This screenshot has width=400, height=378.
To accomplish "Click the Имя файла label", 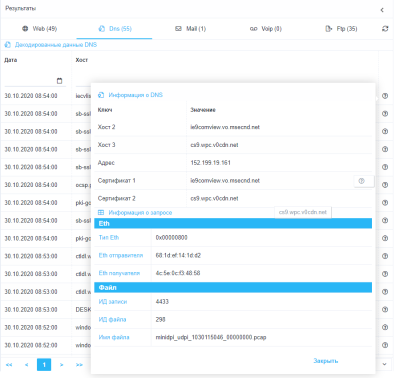I will point(114,337).
